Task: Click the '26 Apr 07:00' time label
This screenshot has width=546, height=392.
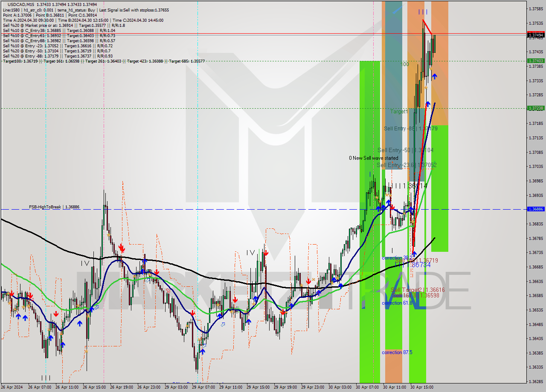Action: point(39,387)
